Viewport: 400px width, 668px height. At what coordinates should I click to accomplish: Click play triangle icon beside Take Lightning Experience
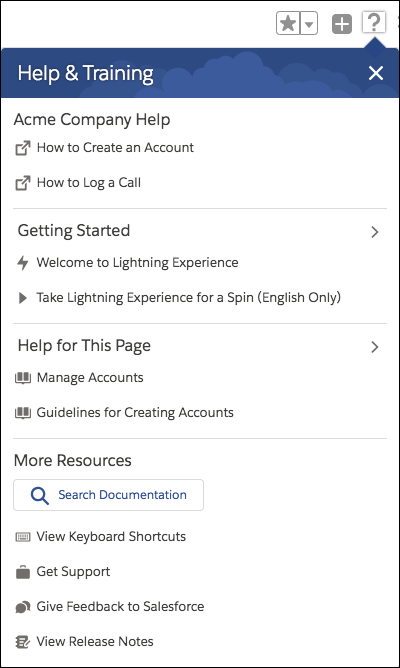(23, 298)
